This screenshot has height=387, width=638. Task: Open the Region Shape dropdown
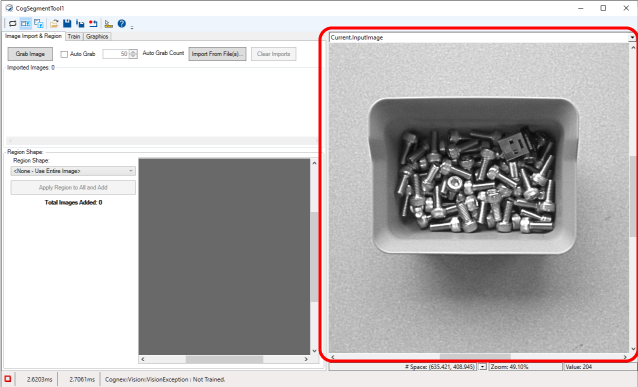73,171
